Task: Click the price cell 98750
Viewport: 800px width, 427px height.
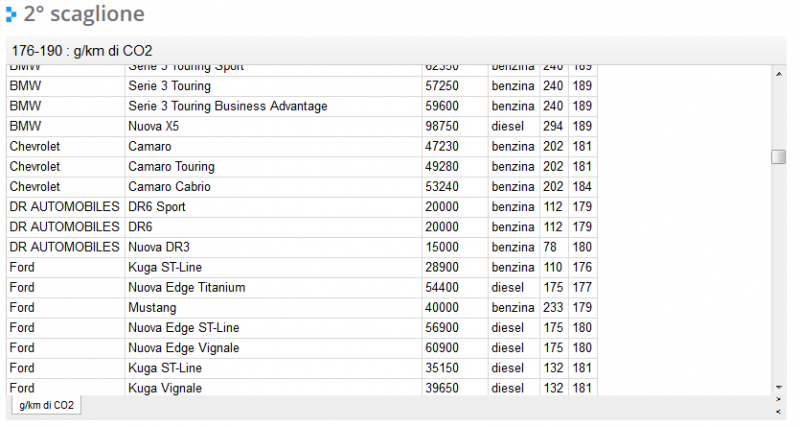Action: coord(455,126)
